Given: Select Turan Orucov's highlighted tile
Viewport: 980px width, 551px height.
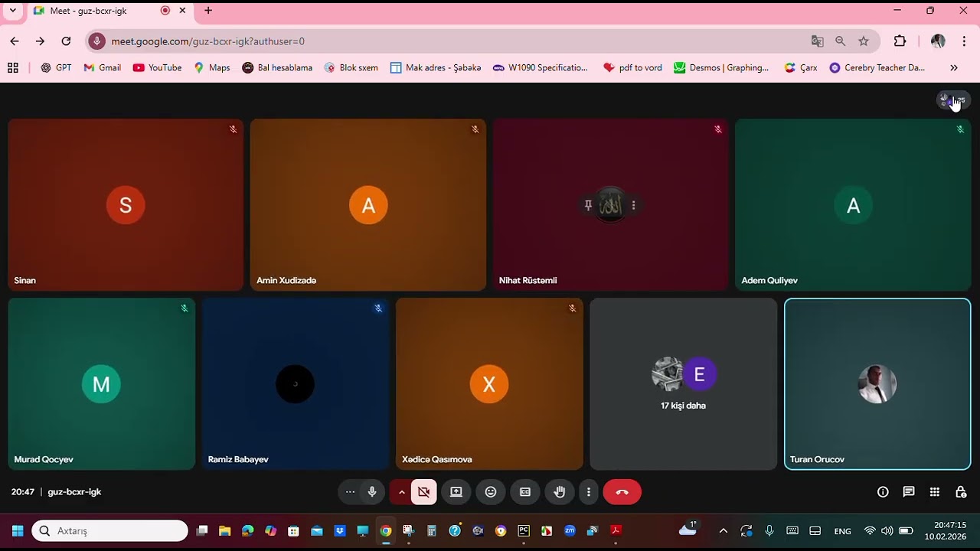Looking at the screenshot, I should coord(877,383).
